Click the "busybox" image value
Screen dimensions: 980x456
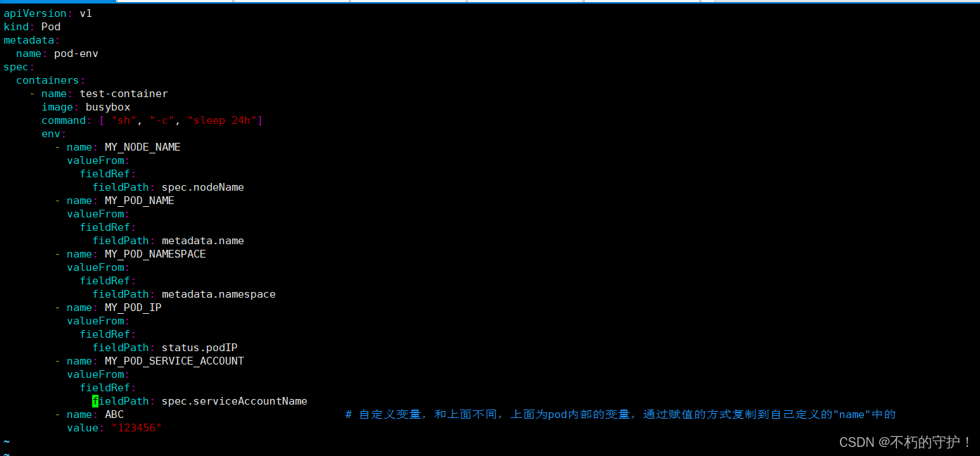tap(108, 107)
